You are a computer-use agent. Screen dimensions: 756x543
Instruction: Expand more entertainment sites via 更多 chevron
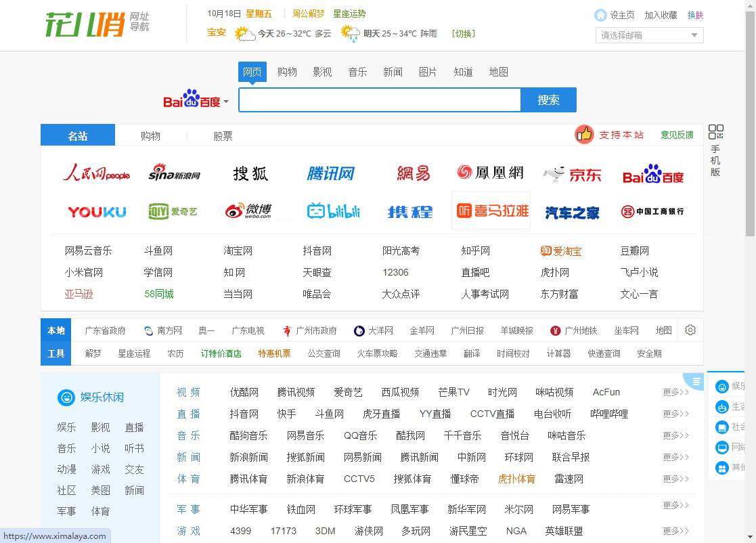675,391
